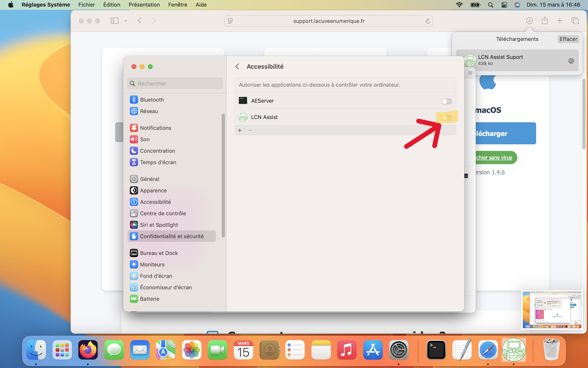This screenshot has height=368, width=588.
Task: Click the Effacer button in Téléchargements
Action: click(x=568, y=39)
